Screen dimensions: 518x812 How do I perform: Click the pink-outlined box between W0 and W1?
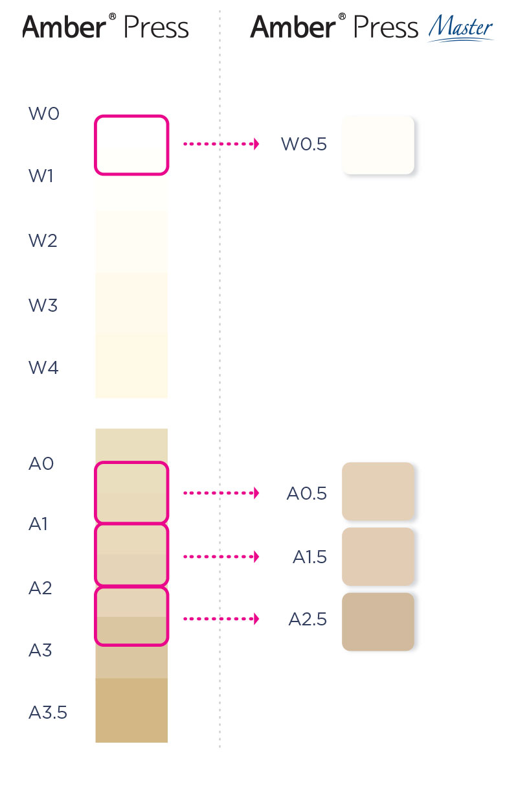coord(131,145)
